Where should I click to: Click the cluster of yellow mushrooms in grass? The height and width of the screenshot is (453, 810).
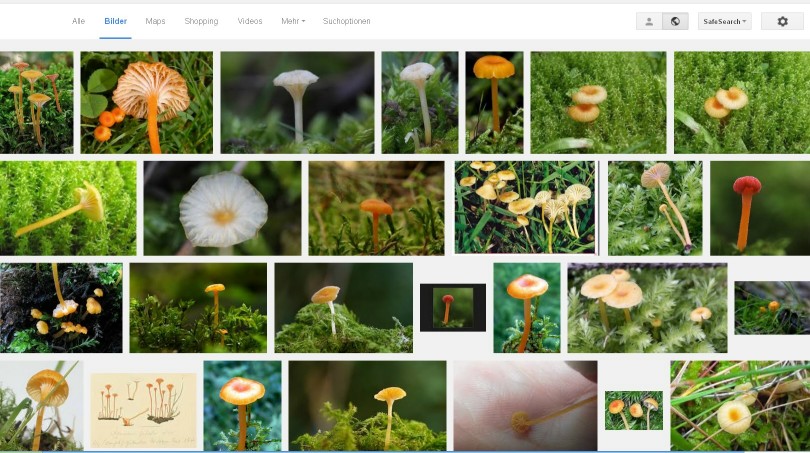(525, 208)
